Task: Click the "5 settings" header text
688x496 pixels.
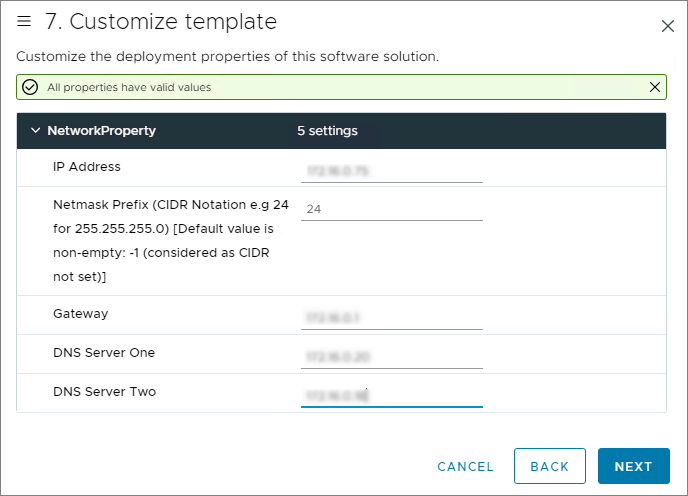Action: [x=327, y=131]
